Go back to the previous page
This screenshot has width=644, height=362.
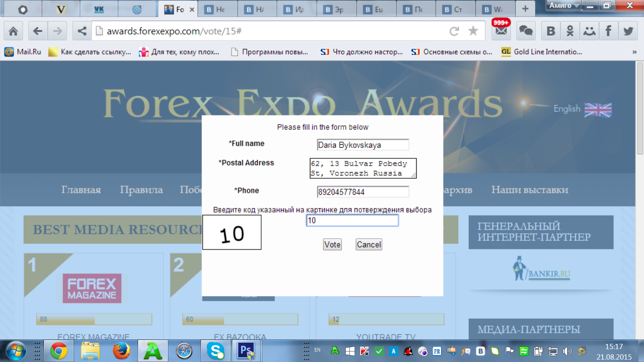click(x=37, y=31)
